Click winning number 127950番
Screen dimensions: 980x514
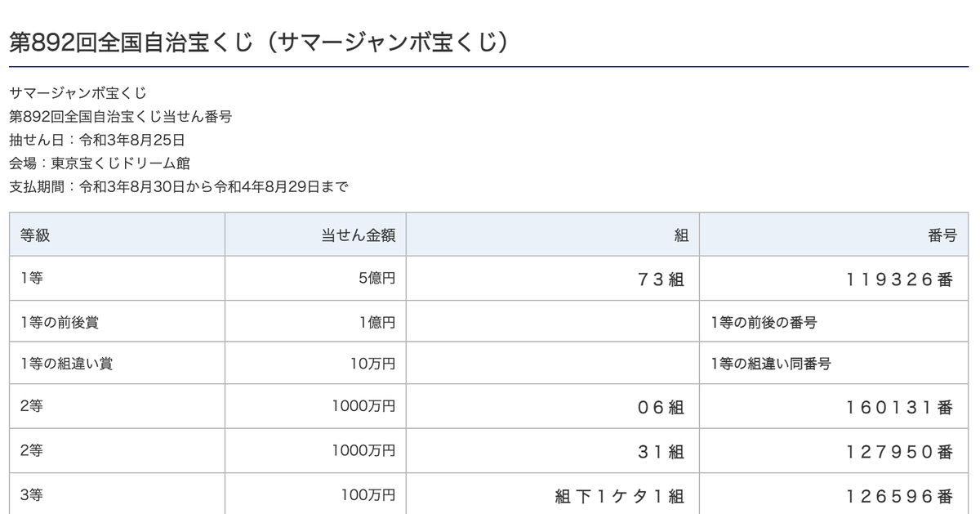point(898,451)
